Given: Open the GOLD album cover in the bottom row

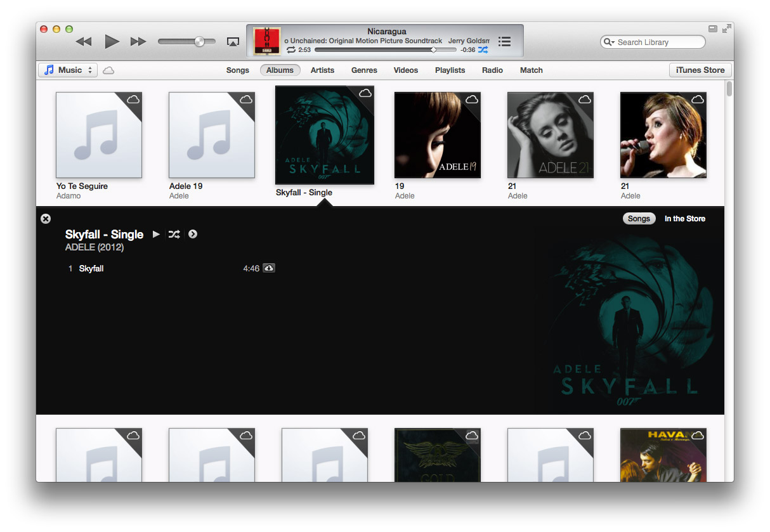Looking at the screenshot, I should tap(438, 455).
